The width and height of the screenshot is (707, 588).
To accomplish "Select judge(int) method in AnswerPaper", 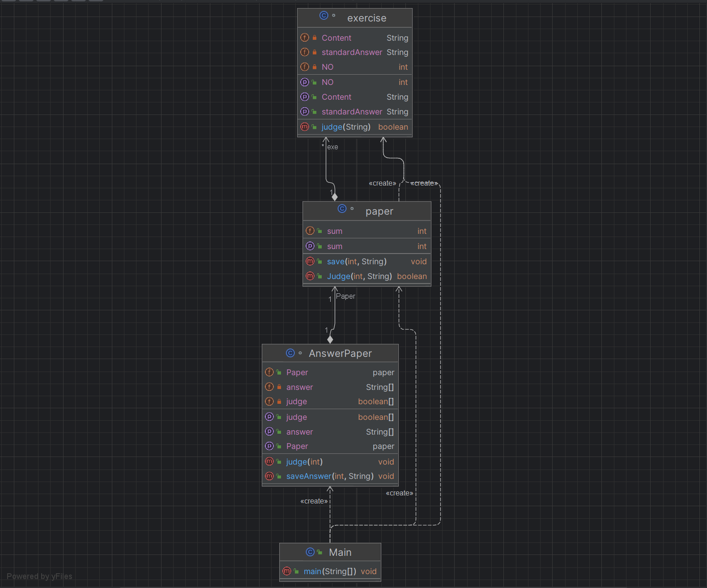I will (304, 462).
